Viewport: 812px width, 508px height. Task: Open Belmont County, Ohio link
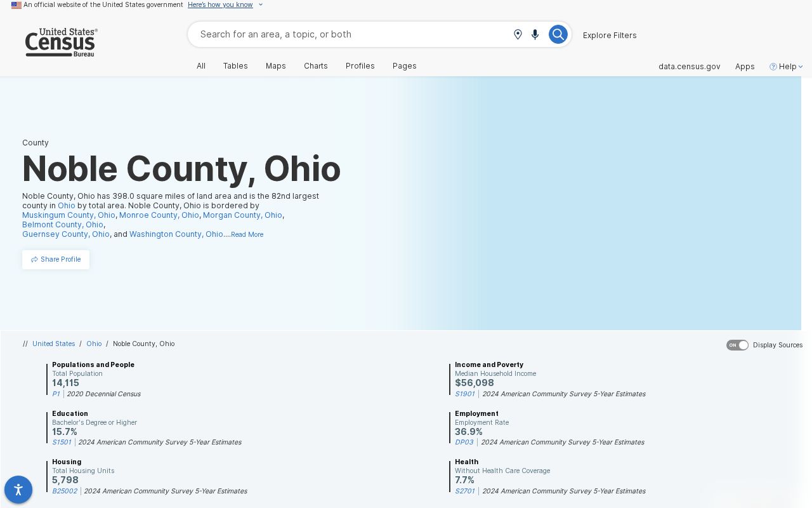(63, 225)
